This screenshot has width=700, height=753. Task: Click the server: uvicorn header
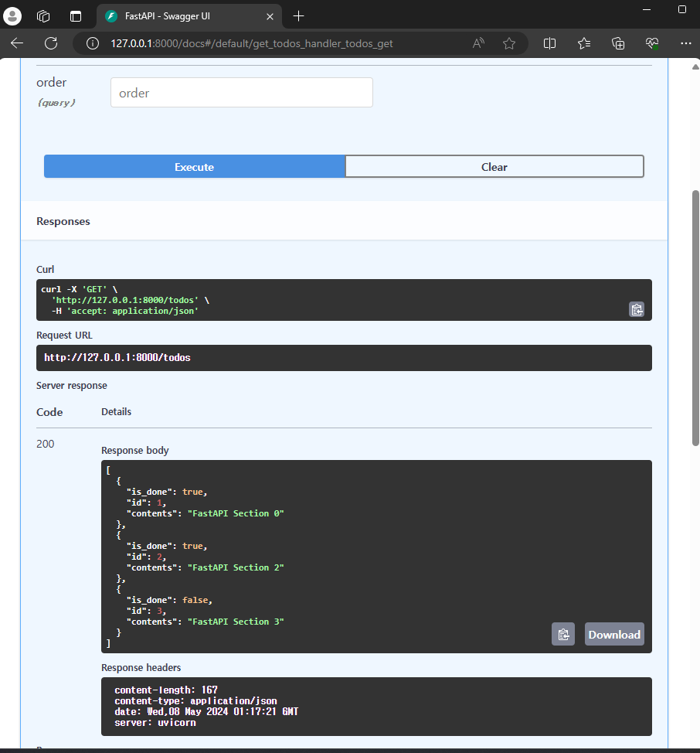pos(155,723)
